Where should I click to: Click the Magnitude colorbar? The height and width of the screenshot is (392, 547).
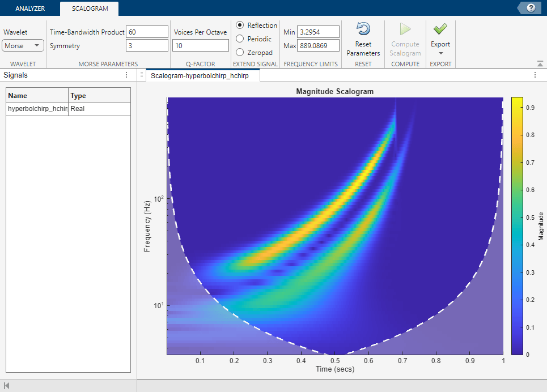[517, 226]
